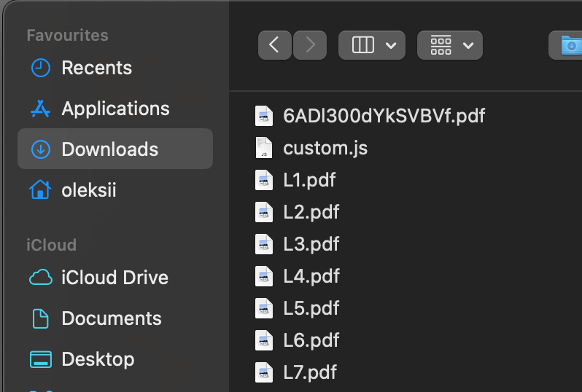
Task: Click the group-by grid icon
Action: (x=441, y=45)
